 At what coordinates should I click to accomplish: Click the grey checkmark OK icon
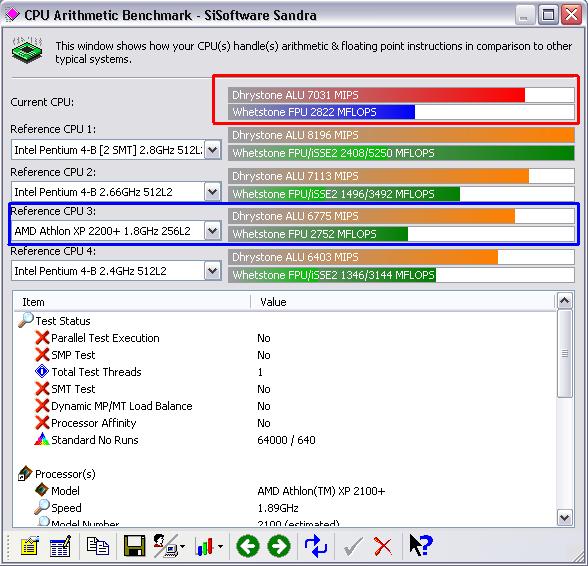click(353, 546)
